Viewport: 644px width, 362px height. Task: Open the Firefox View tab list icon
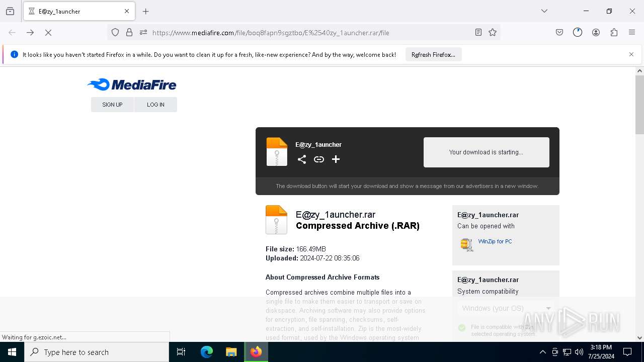coord(10,11)
